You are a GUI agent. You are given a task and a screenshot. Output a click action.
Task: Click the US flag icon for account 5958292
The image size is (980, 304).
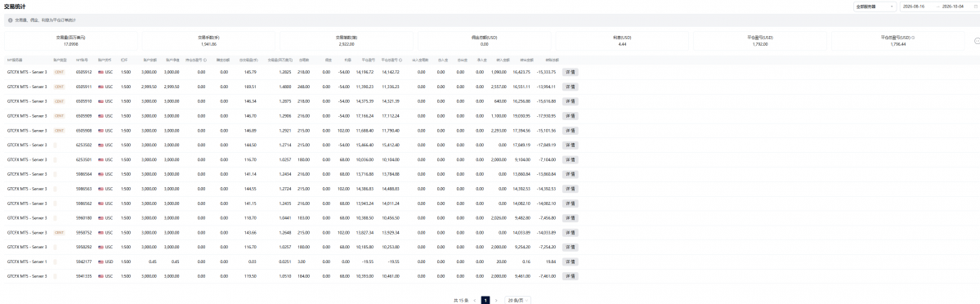[x=101, y=247]
